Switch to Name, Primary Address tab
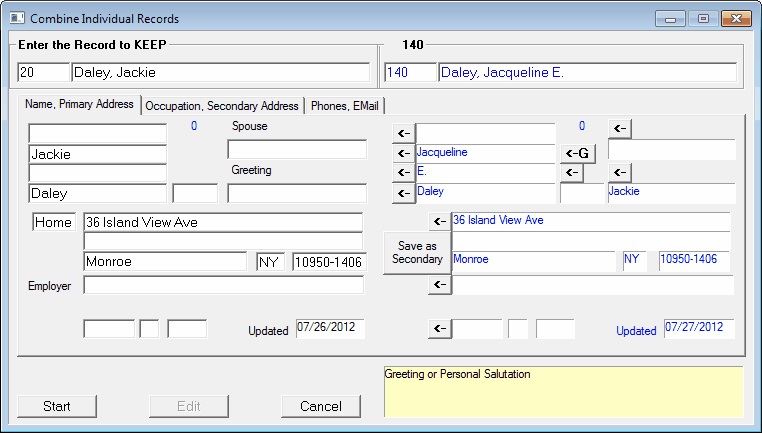The height and width of the screenshot is (433, 762). click(79, 104)
